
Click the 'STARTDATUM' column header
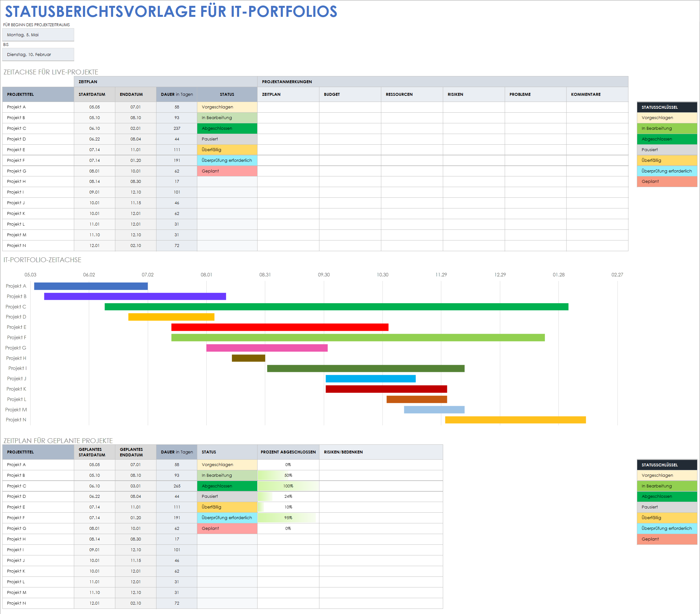[x=95, y=95]
